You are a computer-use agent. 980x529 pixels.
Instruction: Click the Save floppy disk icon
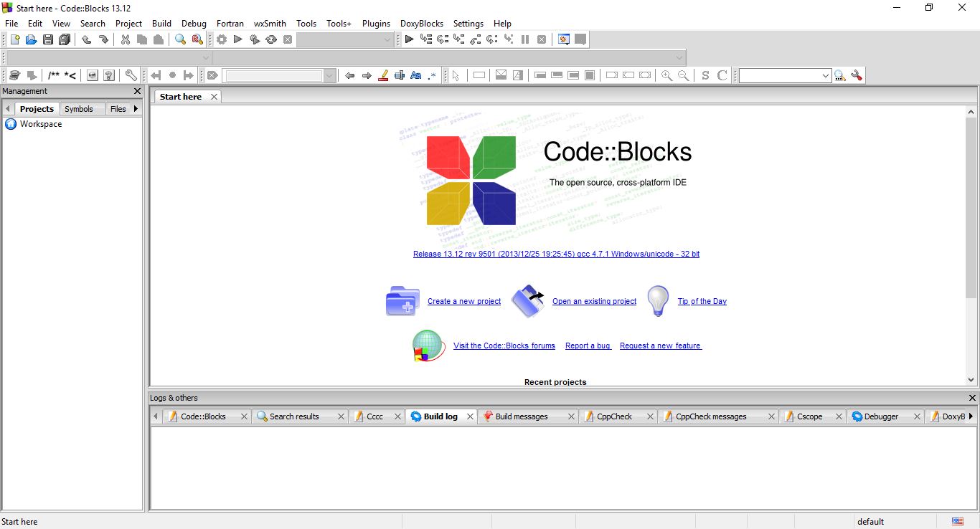pyautogui.click(x=48, y=39)
